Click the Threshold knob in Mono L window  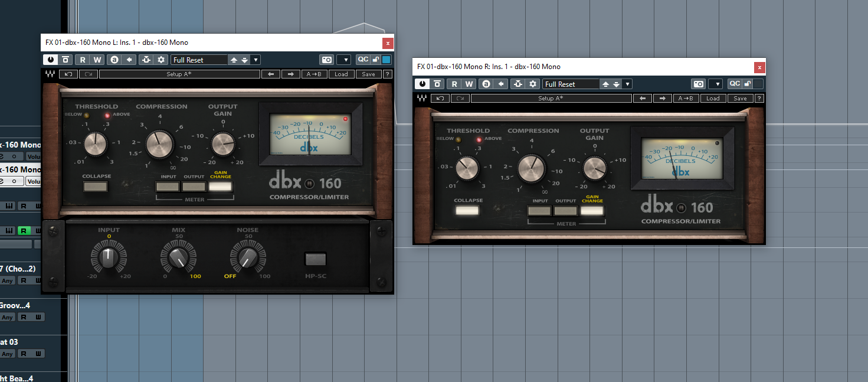tap(95, 143)
